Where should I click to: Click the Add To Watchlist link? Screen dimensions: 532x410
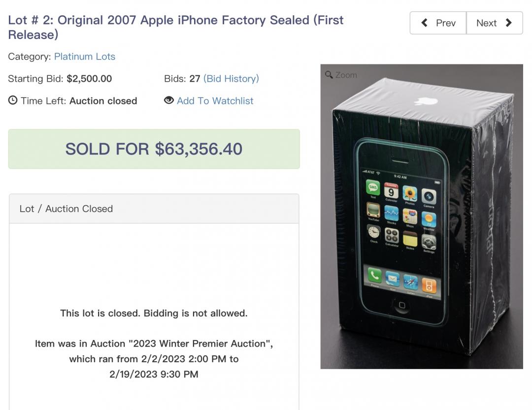click(215, 101)
